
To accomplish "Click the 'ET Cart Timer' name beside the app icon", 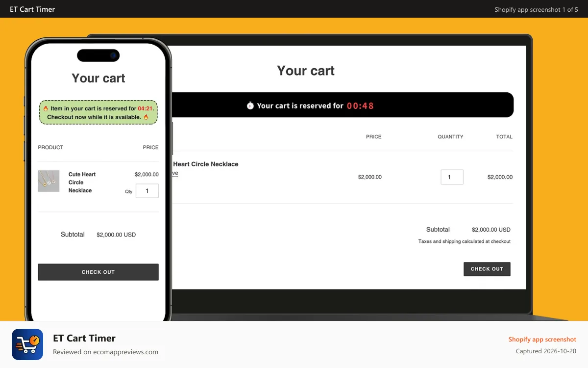I will 84,338.
